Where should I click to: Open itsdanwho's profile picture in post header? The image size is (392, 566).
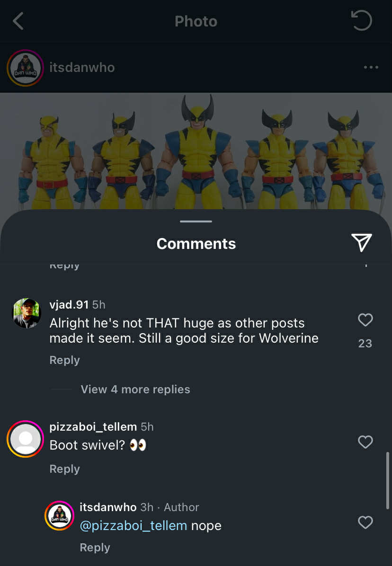point(25,68)
